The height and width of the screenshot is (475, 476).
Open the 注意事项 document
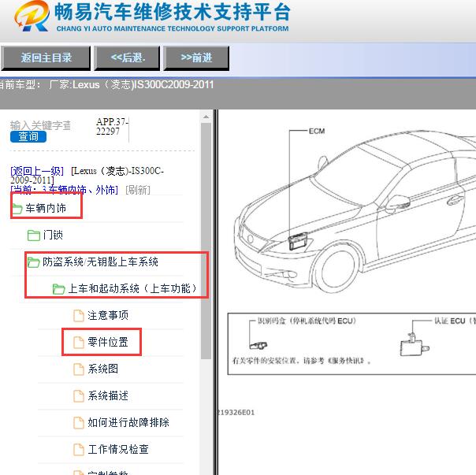pyautogui.click(x=108, y=315)
